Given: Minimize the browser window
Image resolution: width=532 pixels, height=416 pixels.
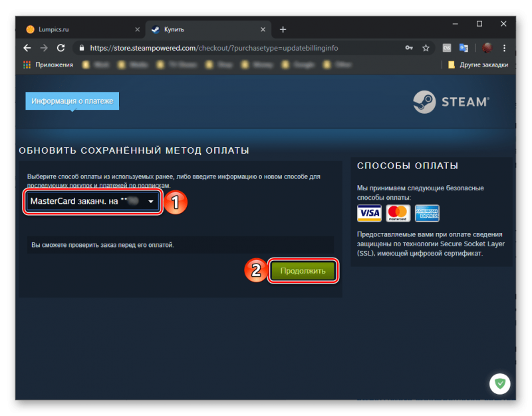Looking at the screenshot, I should [456, 24].
